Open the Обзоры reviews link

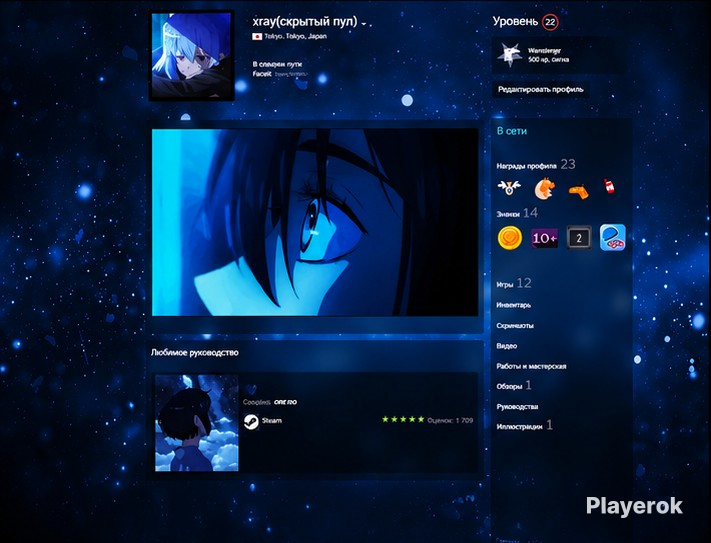coord(514,386)
